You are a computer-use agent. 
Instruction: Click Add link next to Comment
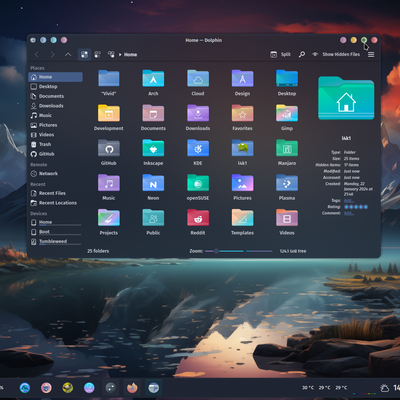click(349, 213)
